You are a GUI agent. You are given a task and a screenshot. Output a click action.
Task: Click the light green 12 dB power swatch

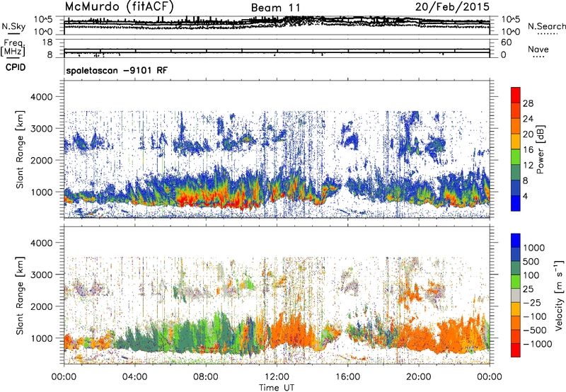click(x=516, y=156)
